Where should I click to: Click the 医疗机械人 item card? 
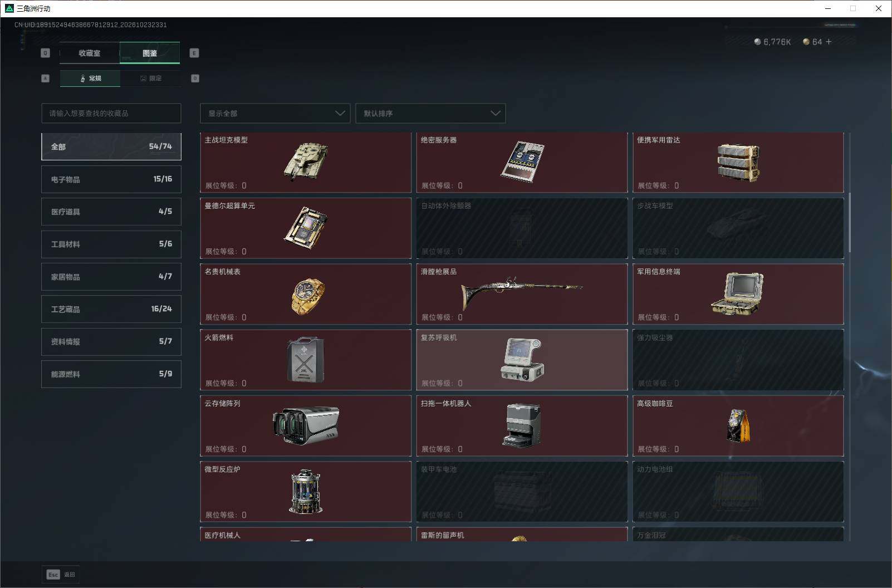[306, 535]
